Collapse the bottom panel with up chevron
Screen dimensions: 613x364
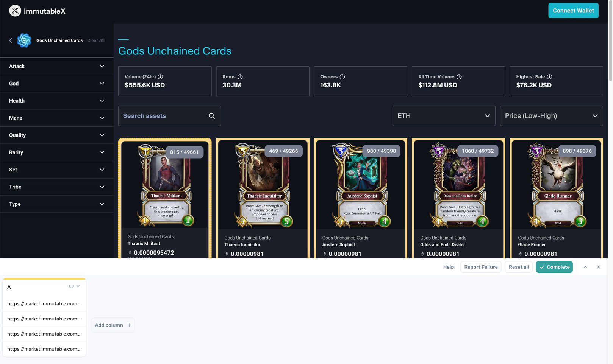585,267
